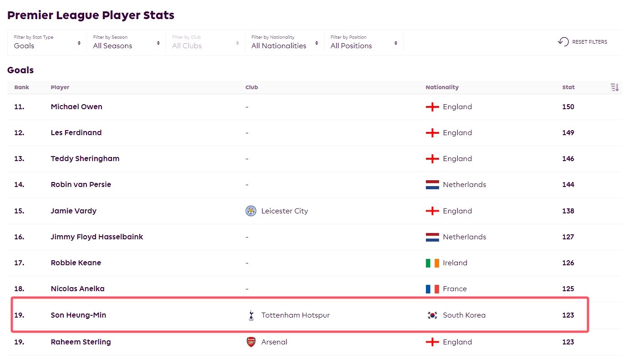This screenshot has height=364, width=622.
Task: Click the sort order icon beside Stat
Action: [x=615, y=87]
